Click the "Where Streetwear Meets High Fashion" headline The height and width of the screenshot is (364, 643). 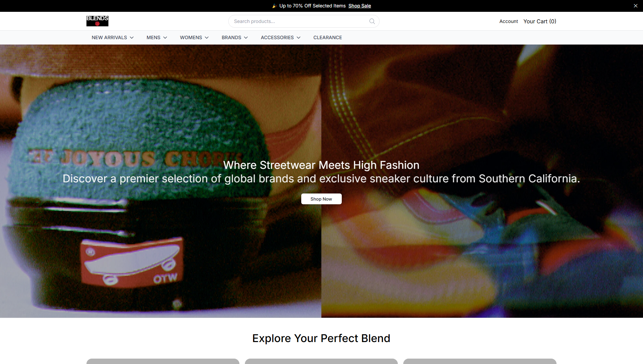pyautogui.click(x=321, y=165)
